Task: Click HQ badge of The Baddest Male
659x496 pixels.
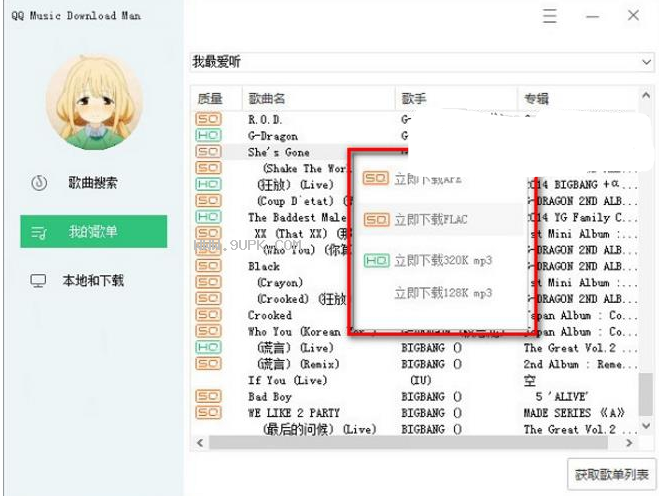Action: (x=208, y=217)
